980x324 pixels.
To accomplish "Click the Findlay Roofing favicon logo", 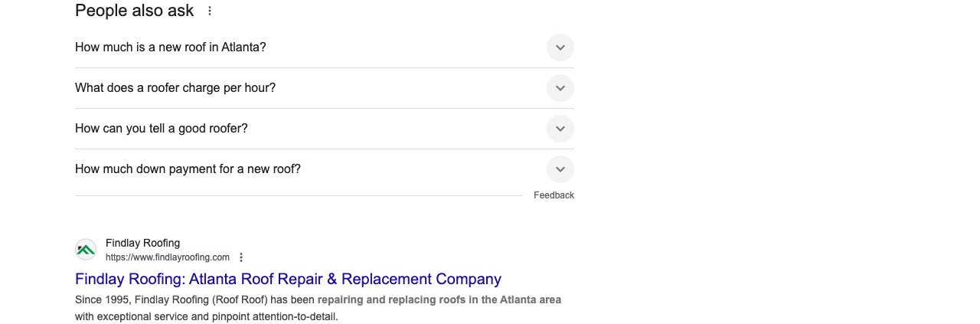I will point(86,250).
